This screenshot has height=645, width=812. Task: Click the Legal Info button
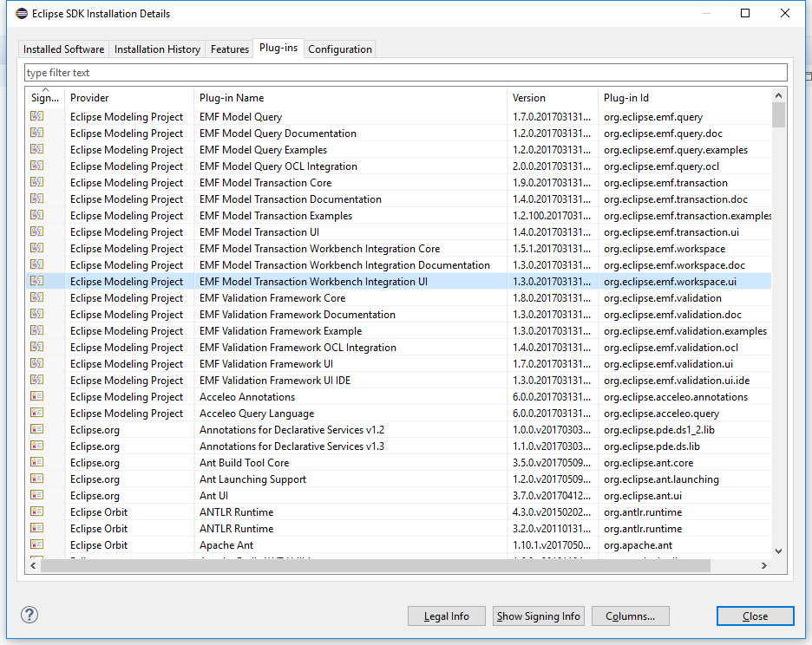point(447,616)
